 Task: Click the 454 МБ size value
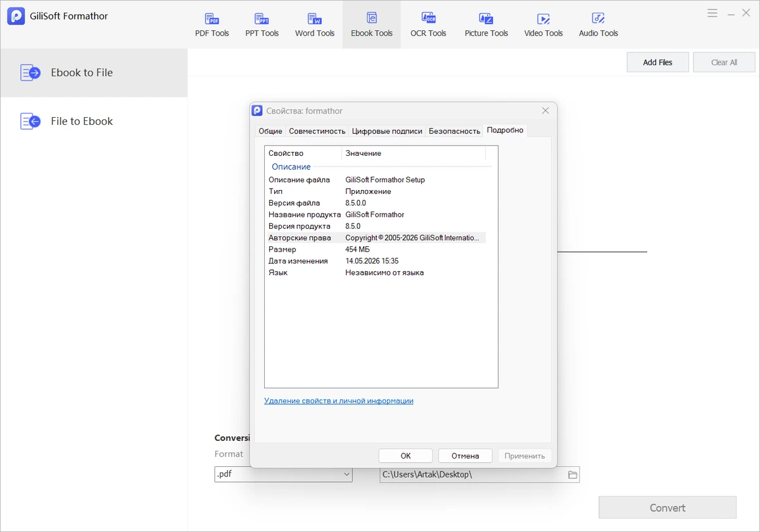pyautogui.click(x=357, y=250)
